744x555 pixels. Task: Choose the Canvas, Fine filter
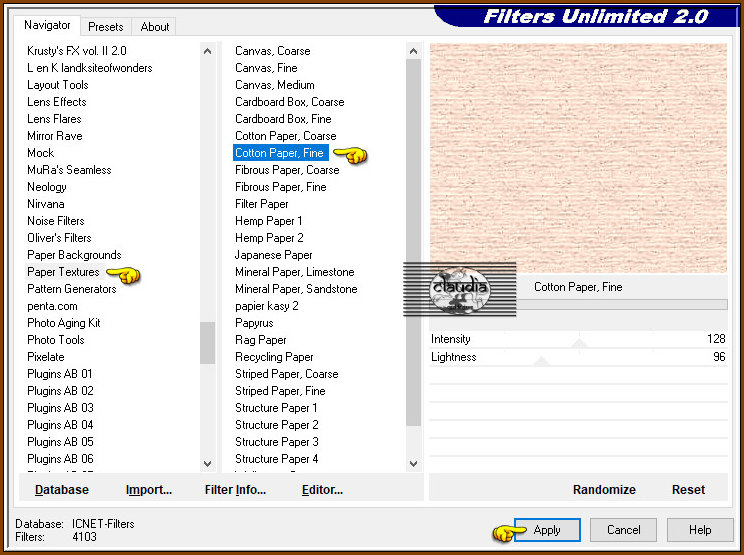266,68
